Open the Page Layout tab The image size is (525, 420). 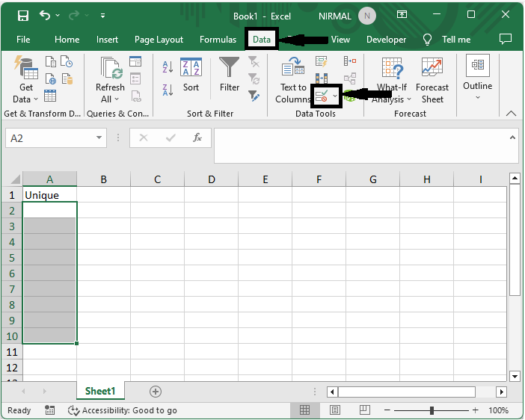pos(159,40)
